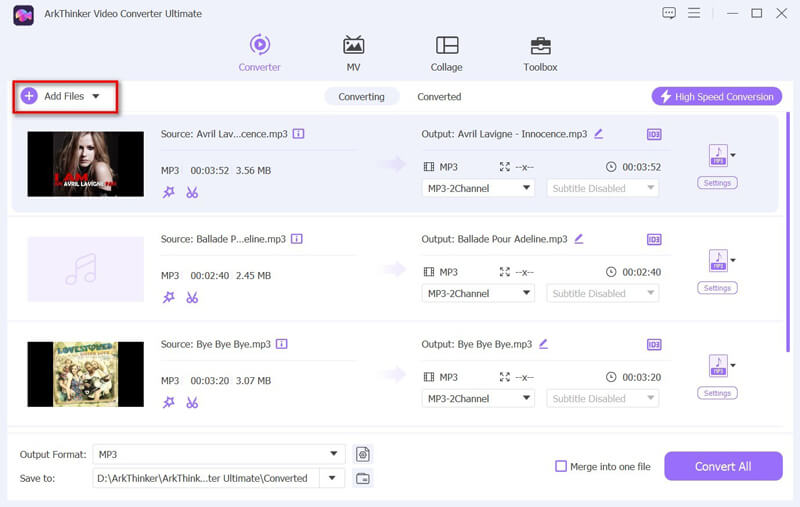Switch to the Converted list tab
Image resolution: width=800 pixels, height=507 pixels.
439,96
